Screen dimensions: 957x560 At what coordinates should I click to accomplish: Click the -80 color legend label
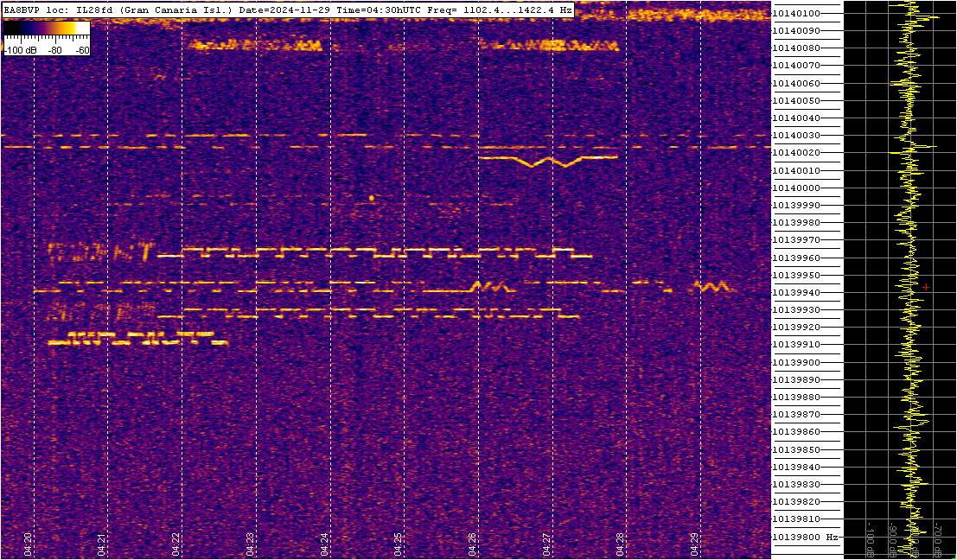pos(55,51)
